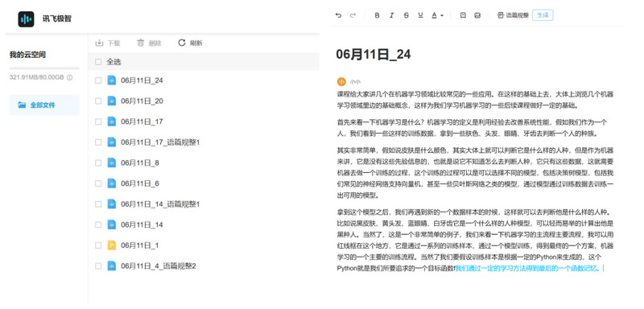The height and width of the screenshot is (309, 644).
Task: Click the speaker name 小小
Action: (x=355, y=82)
